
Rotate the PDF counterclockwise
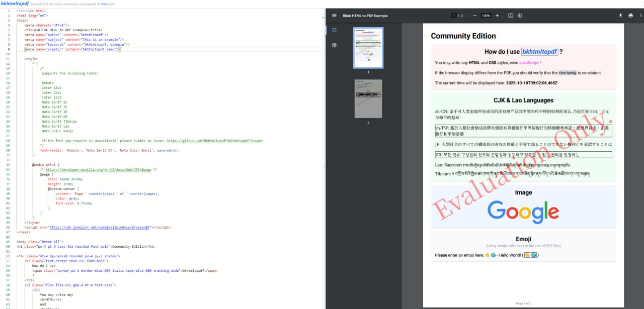520,16
